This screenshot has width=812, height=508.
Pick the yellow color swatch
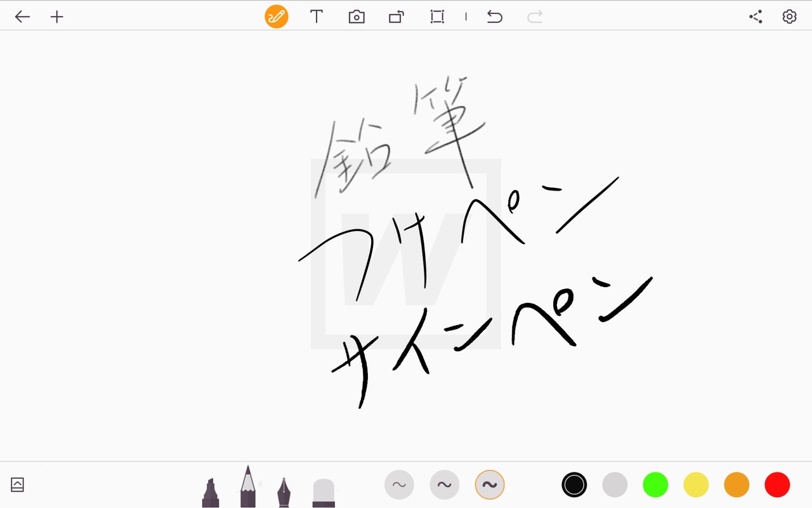[x=696, y=485]
